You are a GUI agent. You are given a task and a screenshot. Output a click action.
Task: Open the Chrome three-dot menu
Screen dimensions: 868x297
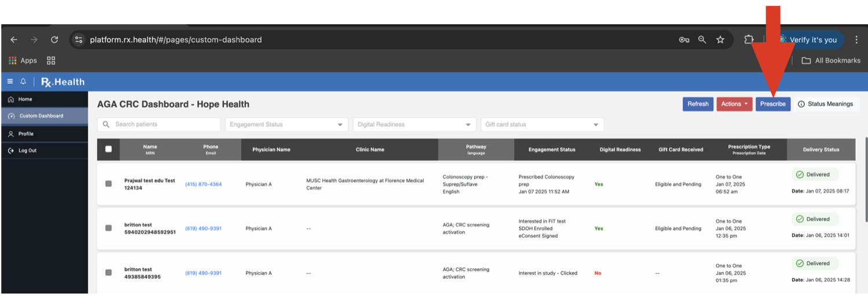[x=856, y=40]
